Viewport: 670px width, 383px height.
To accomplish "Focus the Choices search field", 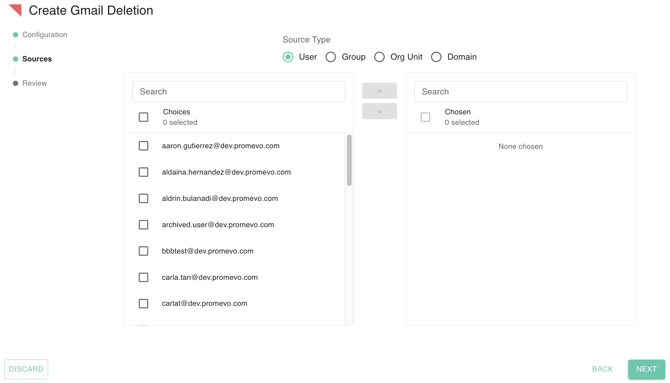I will (x=239, y=91).
